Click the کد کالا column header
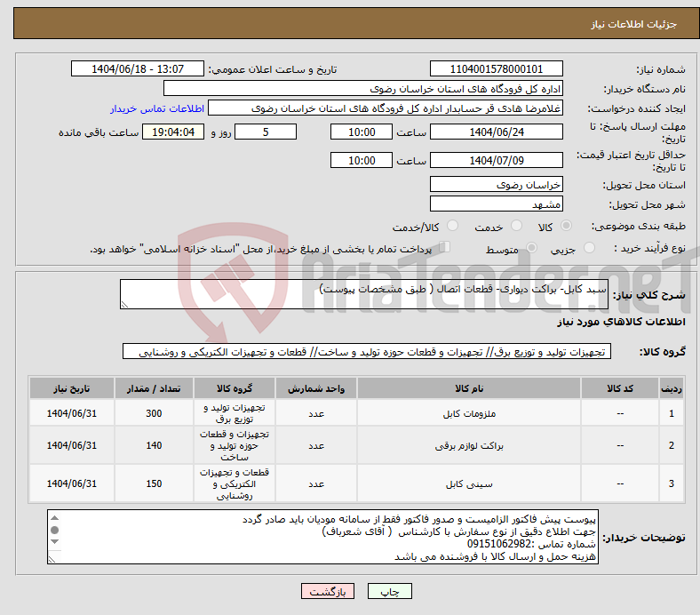 620,388
